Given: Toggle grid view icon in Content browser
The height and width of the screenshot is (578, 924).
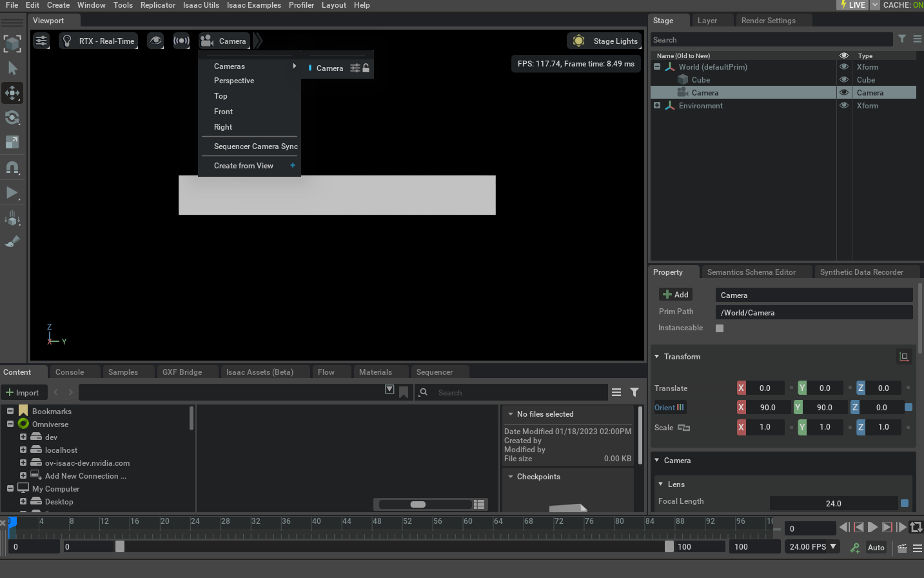Looking at the screenshot, I should point(479,504).
